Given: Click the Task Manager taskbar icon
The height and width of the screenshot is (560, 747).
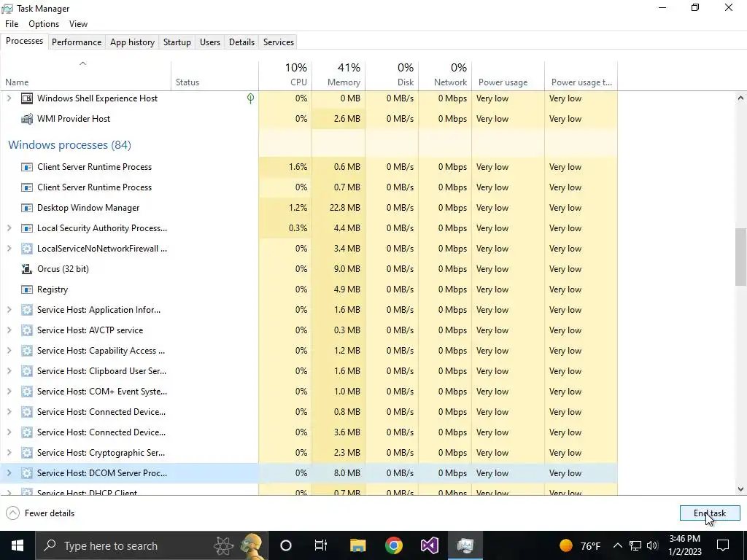Looking at the screenshot, I should pyautogui.click(x=465, y=545).
